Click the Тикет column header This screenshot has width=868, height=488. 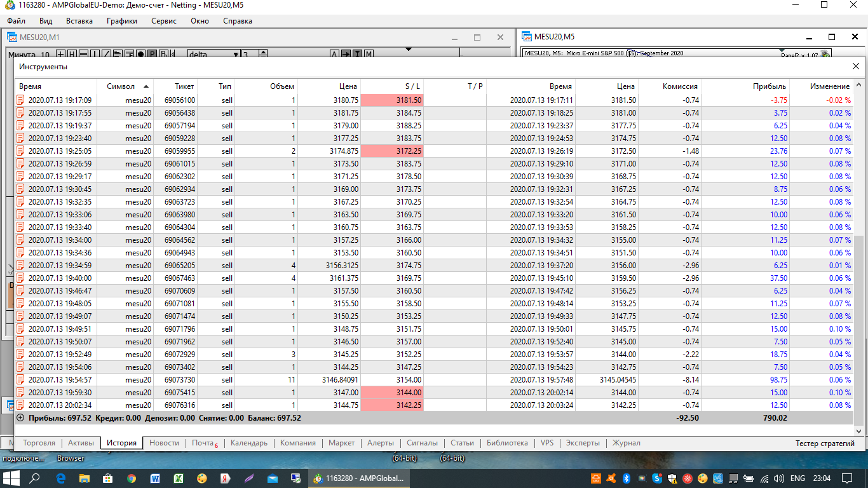(175, 86)
